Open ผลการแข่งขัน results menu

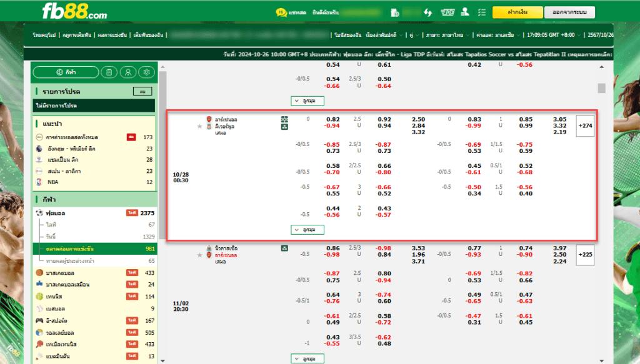pyautogui.click(x=112, y=35)
